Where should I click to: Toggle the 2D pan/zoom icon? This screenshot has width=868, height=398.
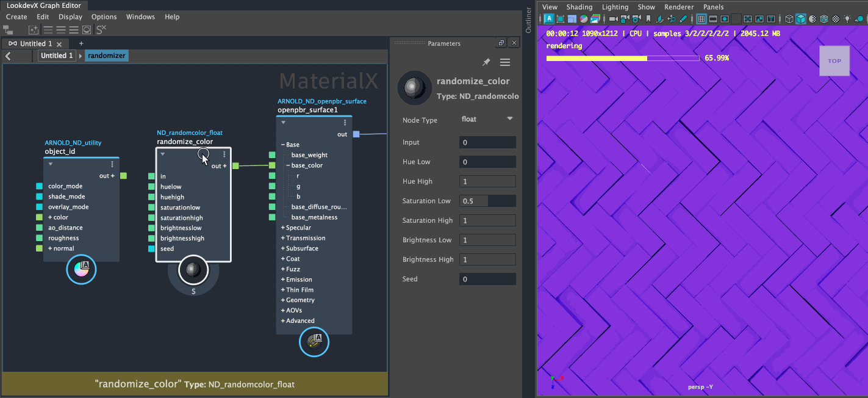tap(672, 19)
